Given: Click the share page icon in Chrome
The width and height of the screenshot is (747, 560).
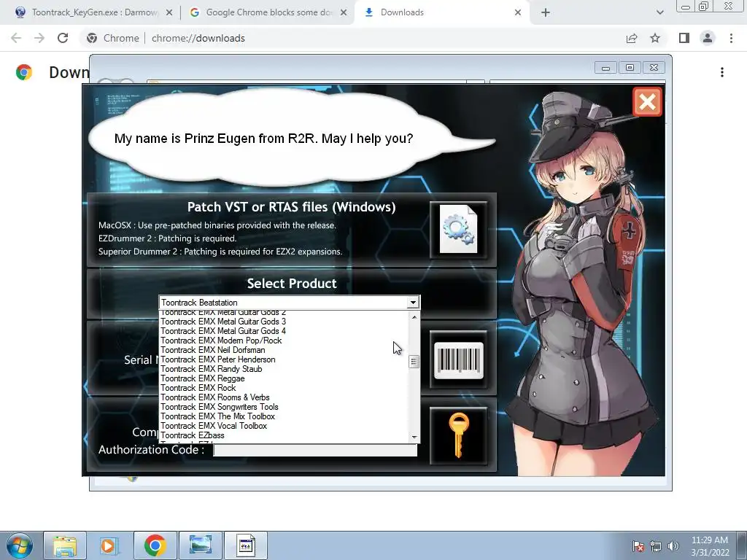Looking at the screenshot, I should pos(632,38).
